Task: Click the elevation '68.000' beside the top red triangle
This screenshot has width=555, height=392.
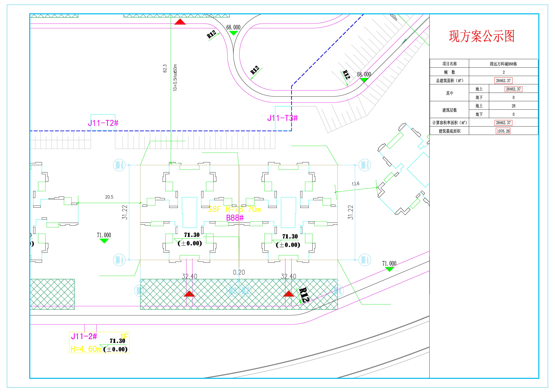Action: click(233, 27)
